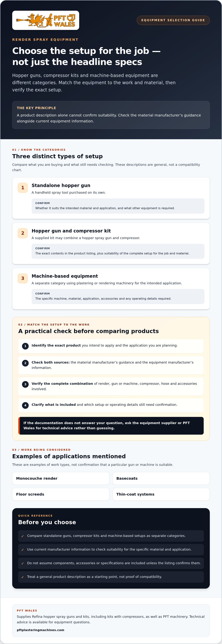
Task: Select the number 3 badge for Machine-based equipment
Action: pyautogui.click(x=23, y=278)
